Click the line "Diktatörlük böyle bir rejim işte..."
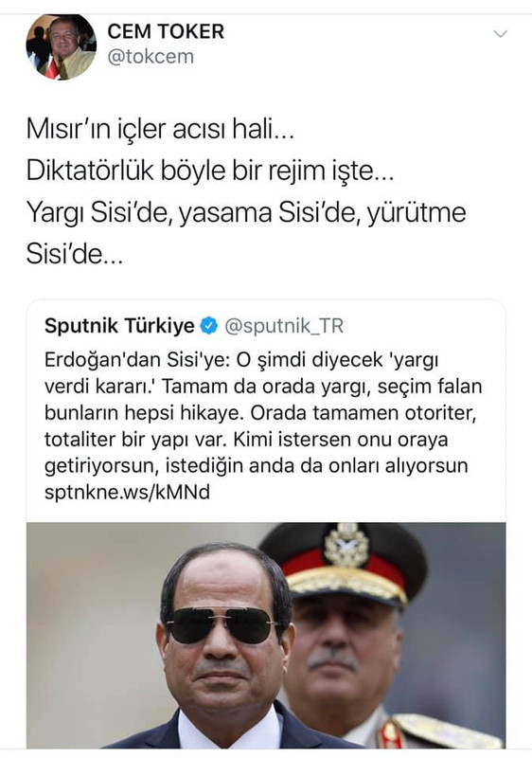This screenshot has width=532, height=758. [210, 171]
